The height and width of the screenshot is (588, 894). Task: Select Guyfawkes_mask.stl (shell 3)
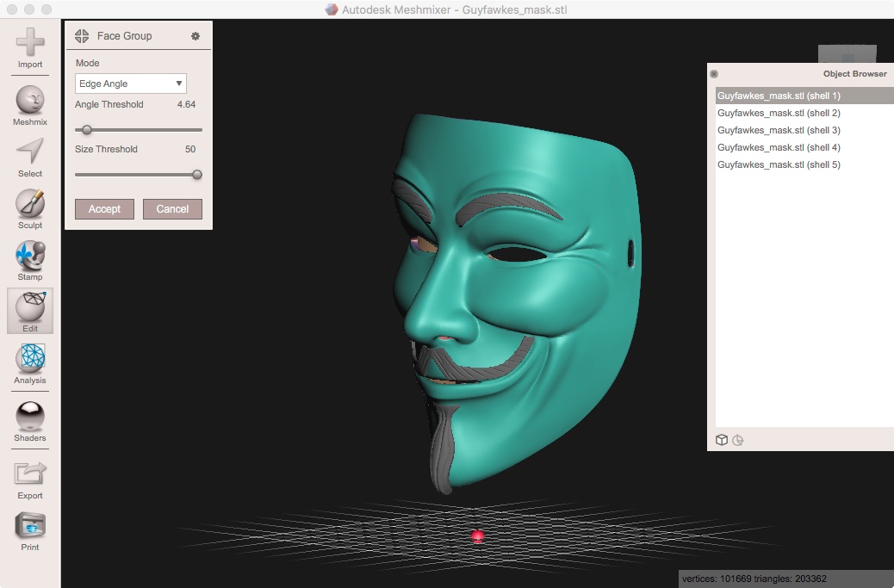click(x=804, y=130)
